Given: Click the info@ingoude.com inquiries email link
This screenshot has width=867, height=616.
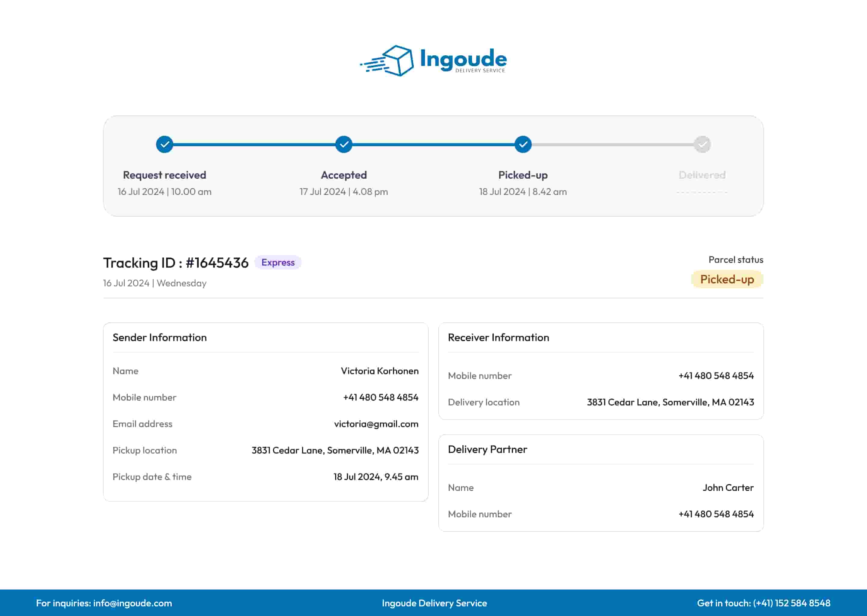Looking at the screenshot, I should tap(132, 603).
